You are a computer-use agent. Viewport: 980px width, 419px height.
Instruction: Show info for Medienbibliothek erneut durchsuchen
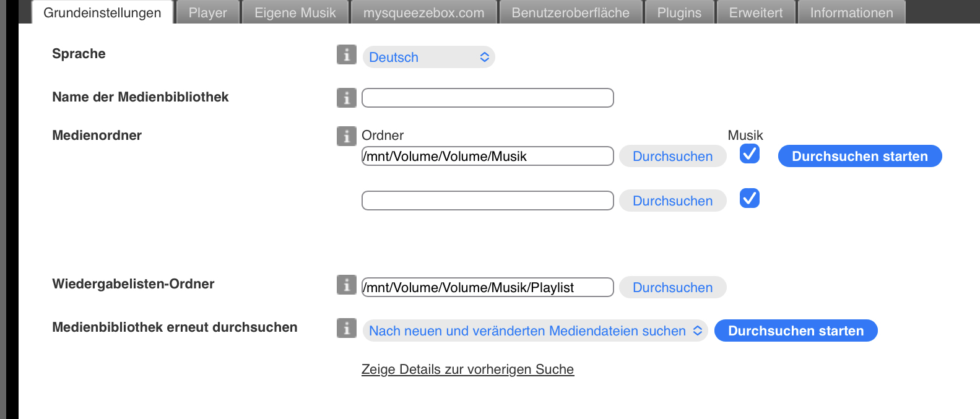347,328
